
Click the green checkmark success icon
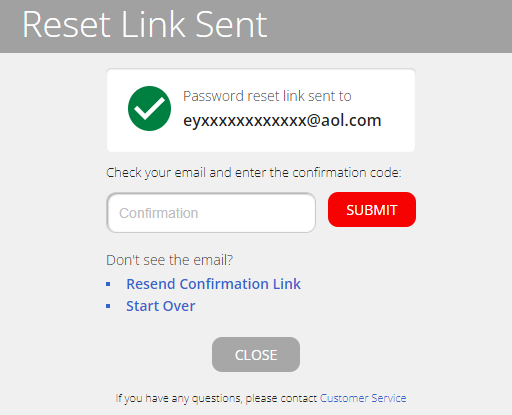(149, 109)
